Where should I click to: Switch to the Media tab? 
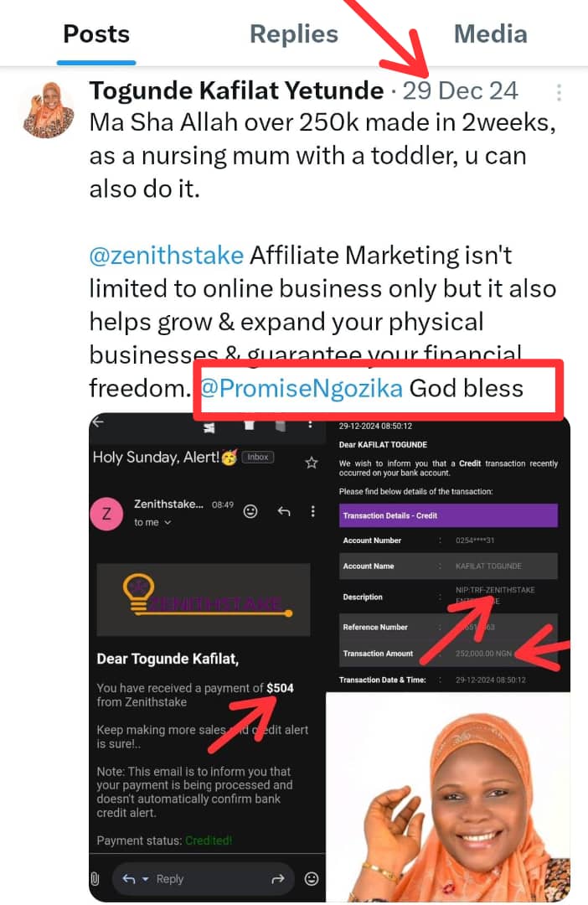point(490,34)
